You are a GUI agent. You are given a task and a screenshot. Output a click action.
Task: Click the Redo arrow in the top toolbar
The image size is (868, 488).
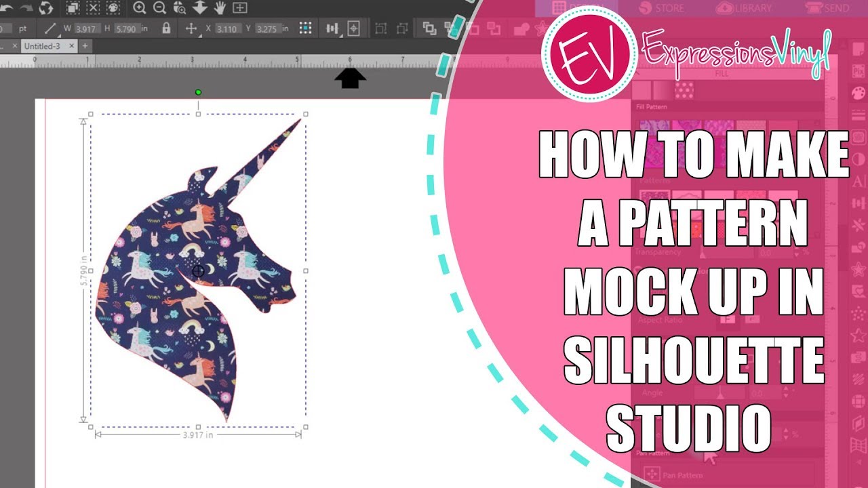tap(27, 8)
